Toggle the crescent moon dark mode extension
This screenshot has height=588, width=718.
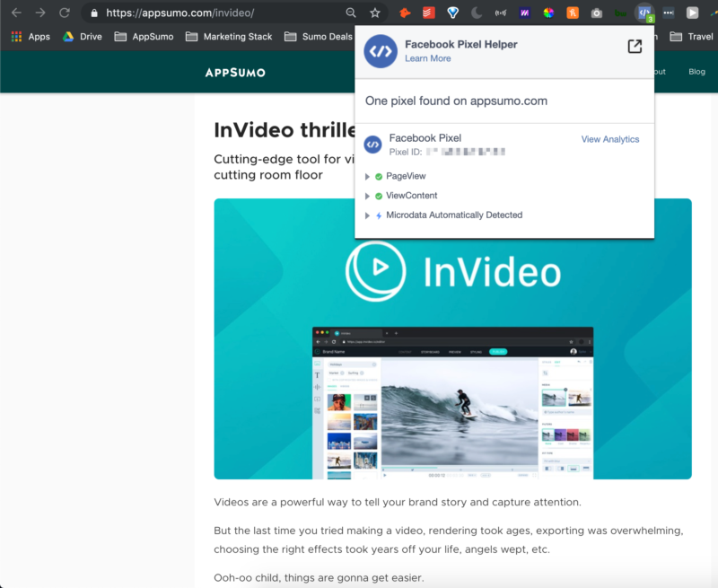point(477,13)
